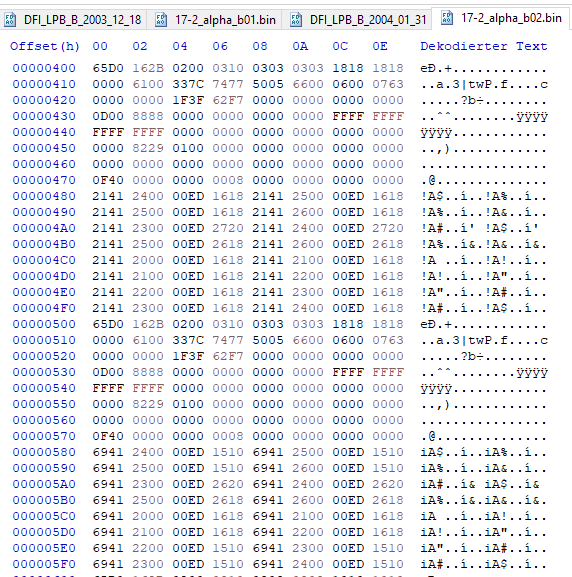Click file icon on DFI_LPB_B_2003_12_18 tab

pos(10,20)
